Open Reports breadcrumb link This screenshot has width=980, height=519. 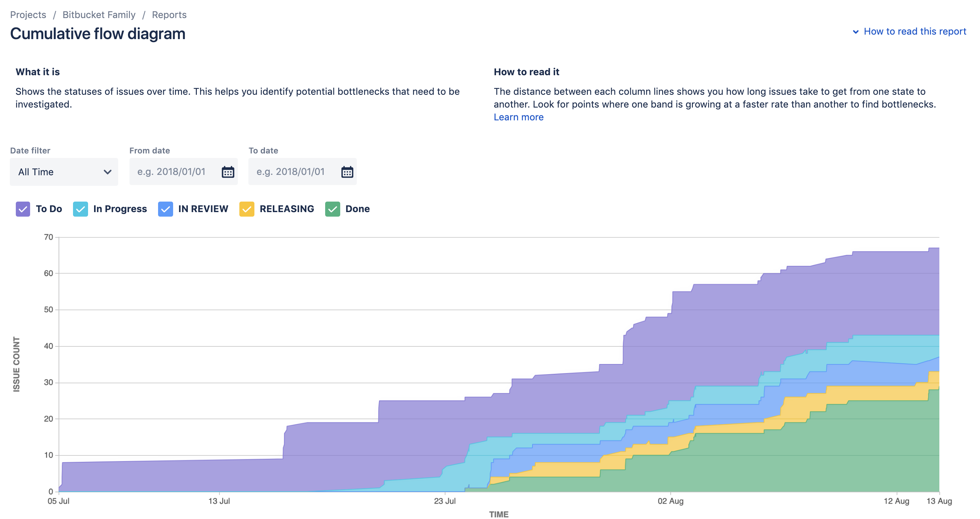169,15
